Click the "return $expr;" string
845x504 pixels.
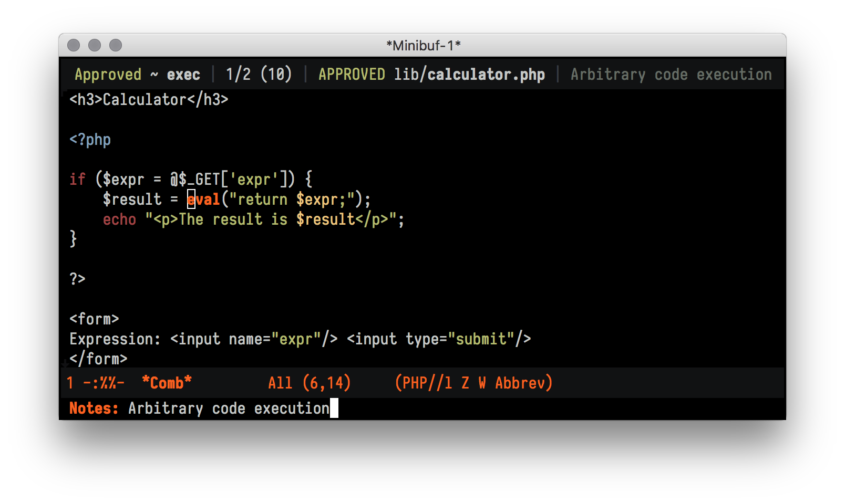pyautogui.click(x=292, y=199)
